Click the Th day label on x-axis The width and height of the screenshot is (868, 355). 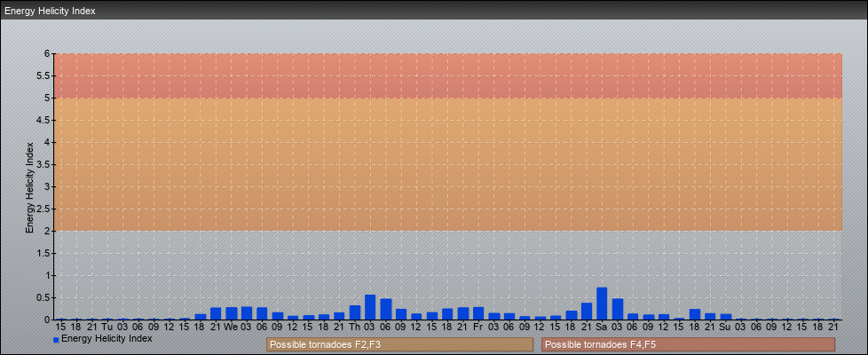coord(355,327)
